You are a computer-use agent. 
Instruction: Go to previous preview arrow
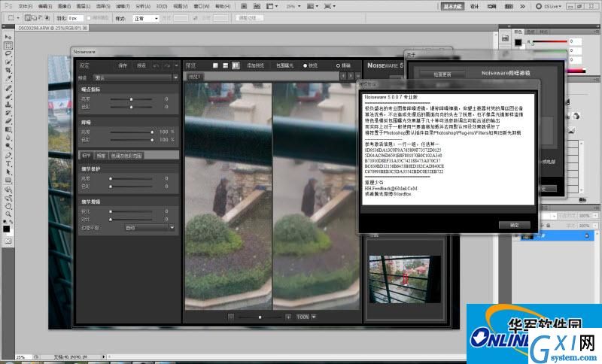[x=344, y=76]
